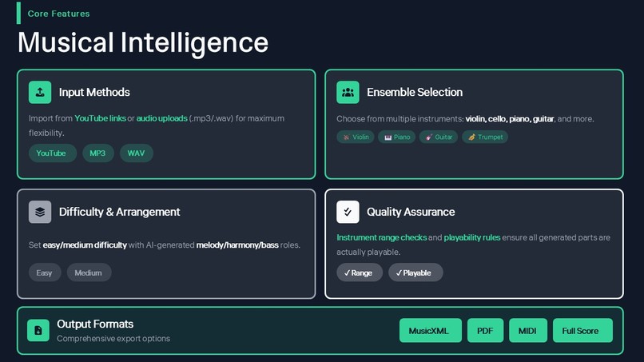
Task: Pick the Easy difficulty chip
Action: tap(45, 272)
